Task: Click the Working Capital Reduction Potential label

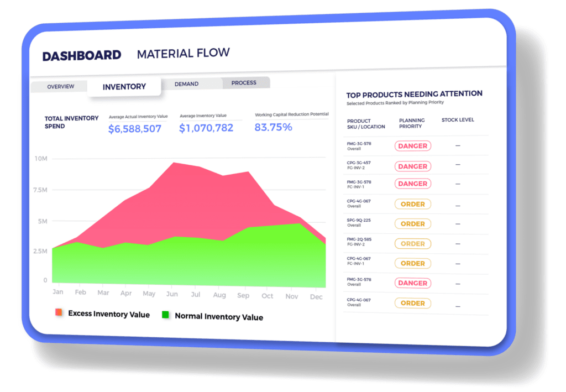Action: click(292, 114)
